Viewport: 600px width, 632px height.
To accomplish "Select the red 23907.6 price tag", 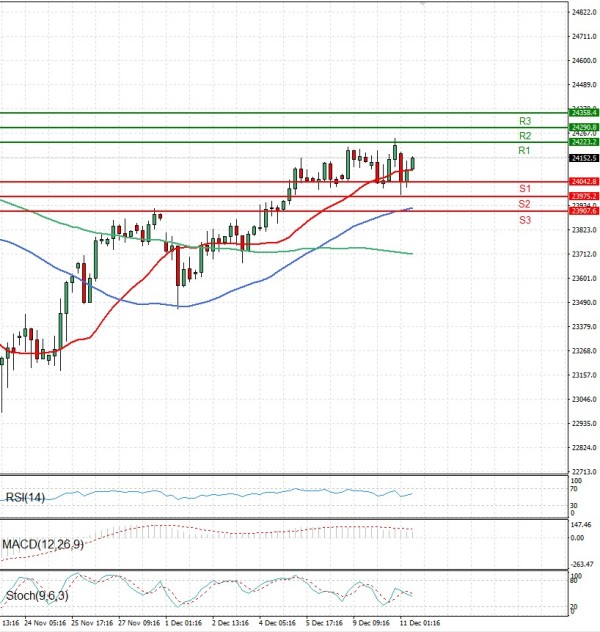I will tap(583, 211).
